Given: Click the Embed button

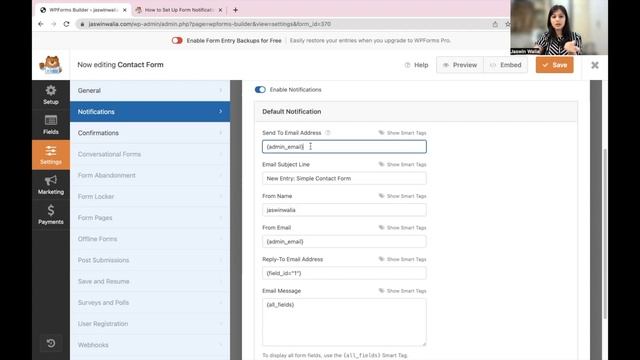Looking at the screenshot, I should tap(505, 65).
